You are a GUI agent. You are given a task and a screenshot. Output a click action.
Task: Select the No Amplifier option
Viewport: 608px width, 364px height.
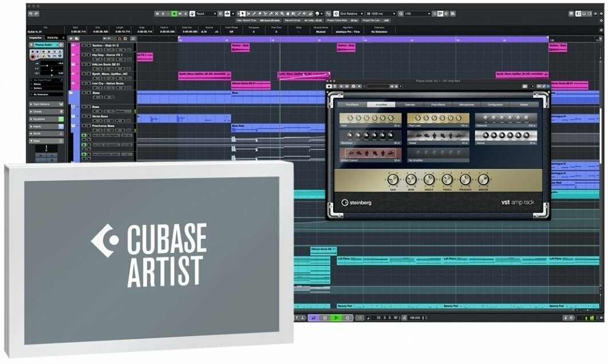pyautogui.click(x=438, y=155)
